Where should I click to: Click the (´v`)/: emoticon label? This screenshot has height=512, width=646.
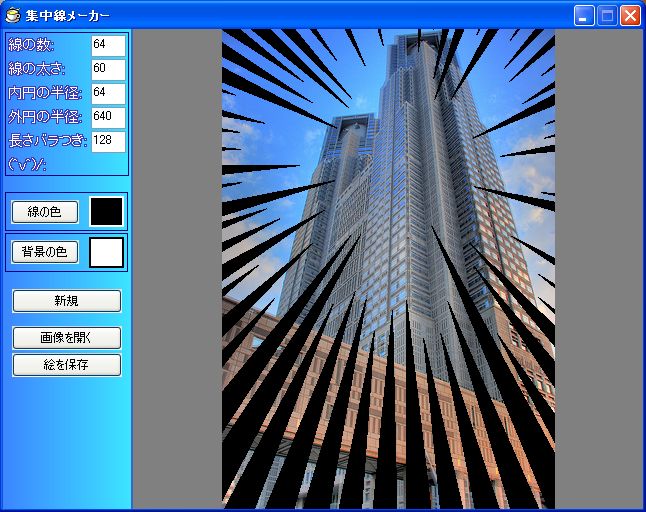[27, 165]
